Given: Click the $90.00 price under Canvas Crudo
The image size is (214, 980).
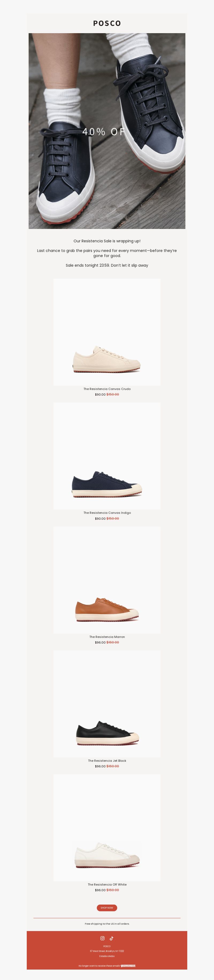Looking at the screenshot, I should [100, 395].
